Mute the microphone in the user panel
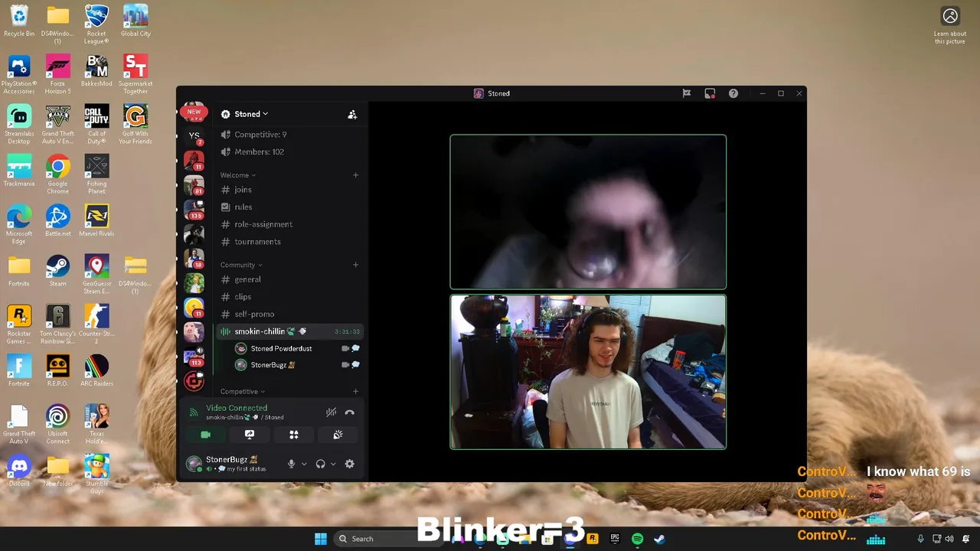The height and width of the screenshot is (551, 980). (291, 464)
